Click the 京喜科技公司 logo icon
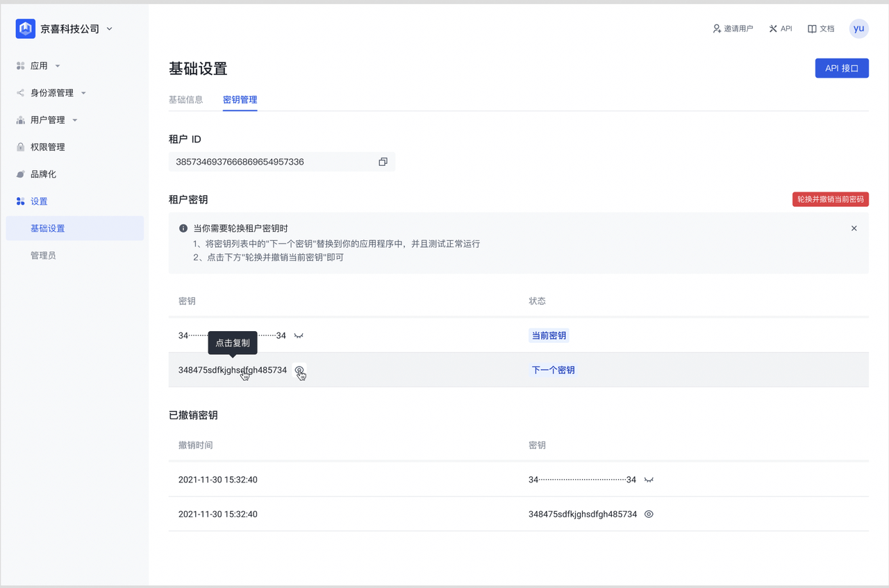Viewport: 889px width, 588px height. tap(26, 29)
